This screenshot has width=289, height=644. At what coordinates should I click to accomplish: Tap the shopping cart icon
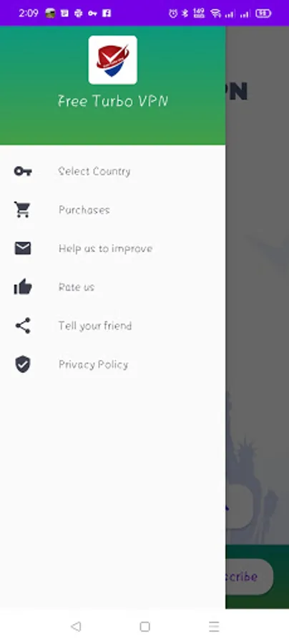[x=22, y=210]
